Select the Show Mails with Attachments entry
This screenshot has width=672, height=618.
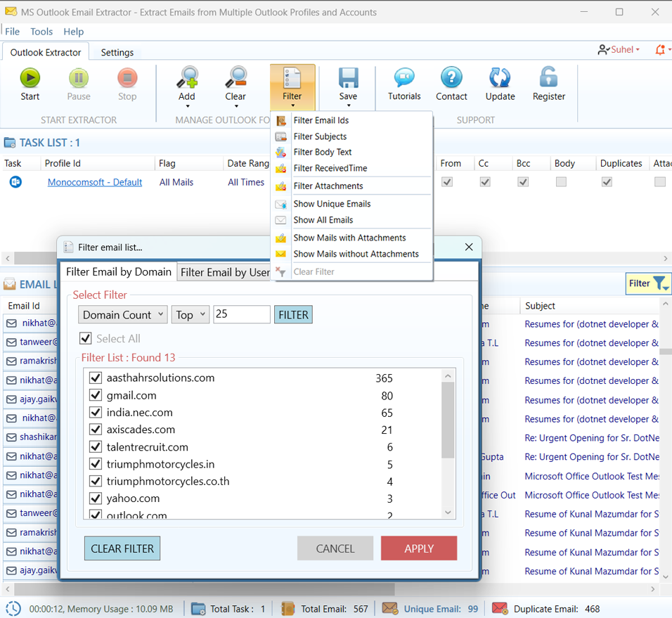[349, 238]
